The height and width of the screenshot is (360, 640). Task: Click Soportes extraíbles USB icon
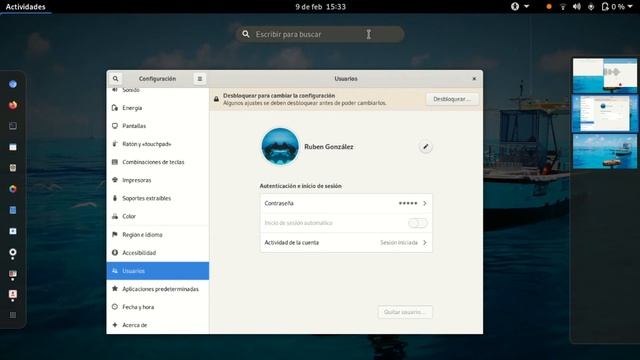(115, 198)
